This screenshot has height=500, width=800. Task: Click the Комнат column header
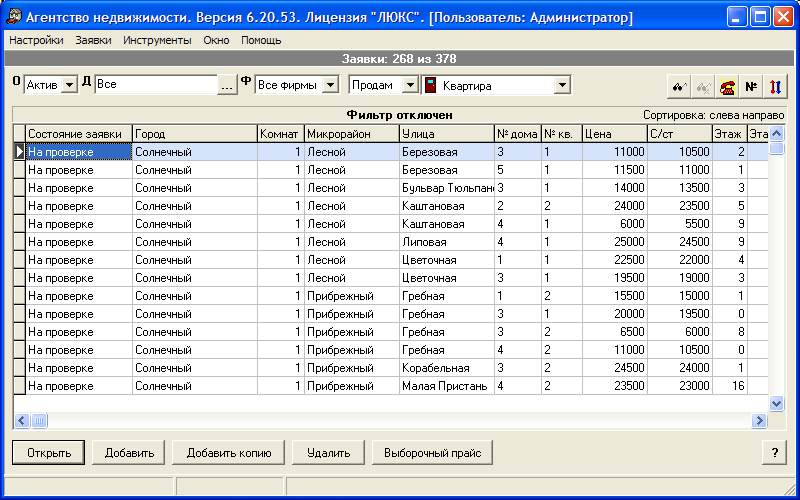(281, 134)
